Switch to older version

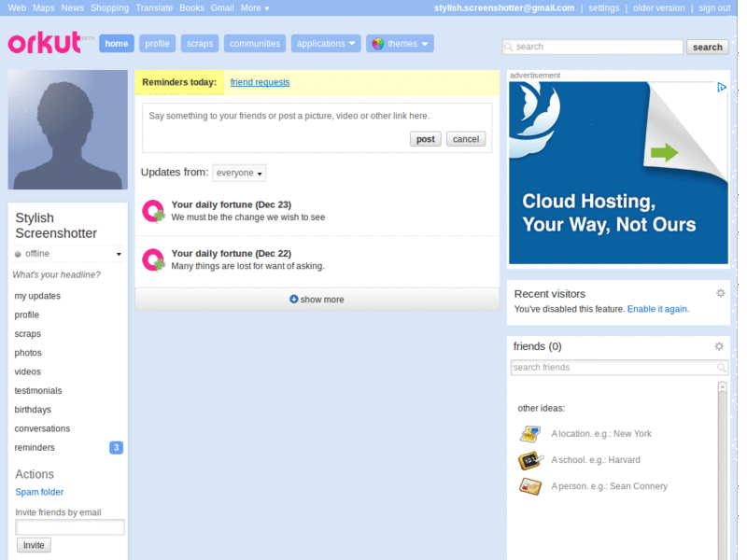coord(658,8)
